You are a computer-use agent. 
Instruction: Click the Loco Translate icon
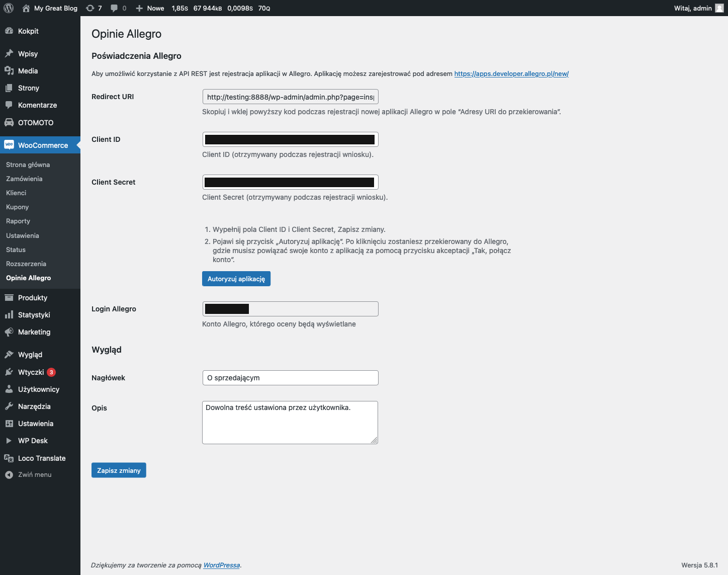click(9, 458)
